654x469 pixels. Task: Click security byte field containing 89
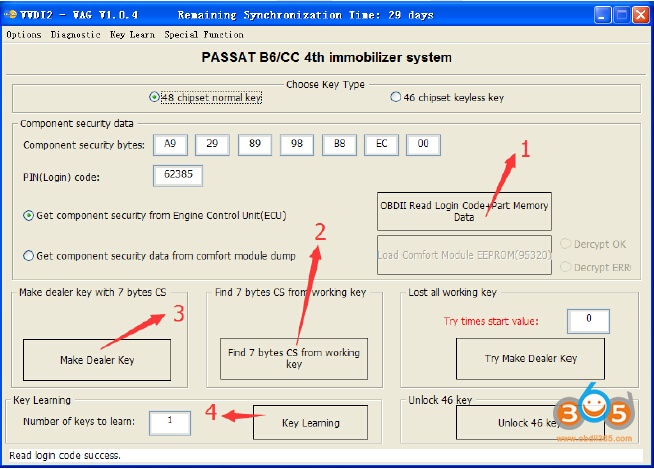(255, 145)
